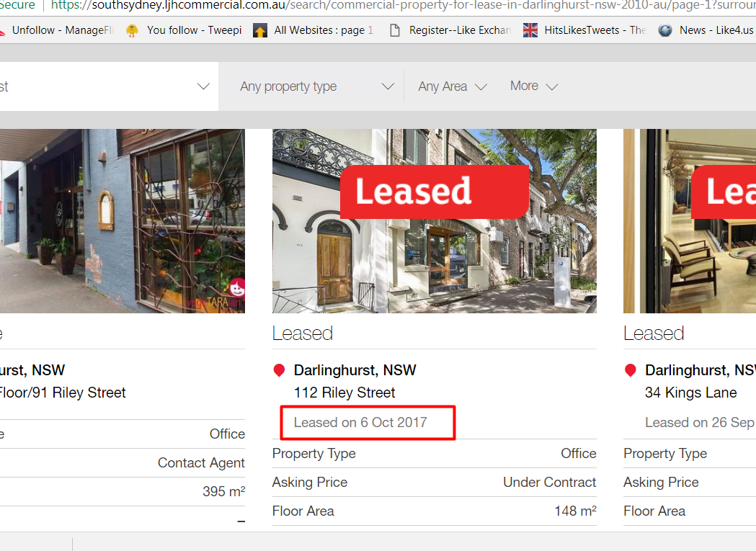Click Floor Area label in 112 Riley Street card
This screenshot has height=551, width=756.
(303, 511)
